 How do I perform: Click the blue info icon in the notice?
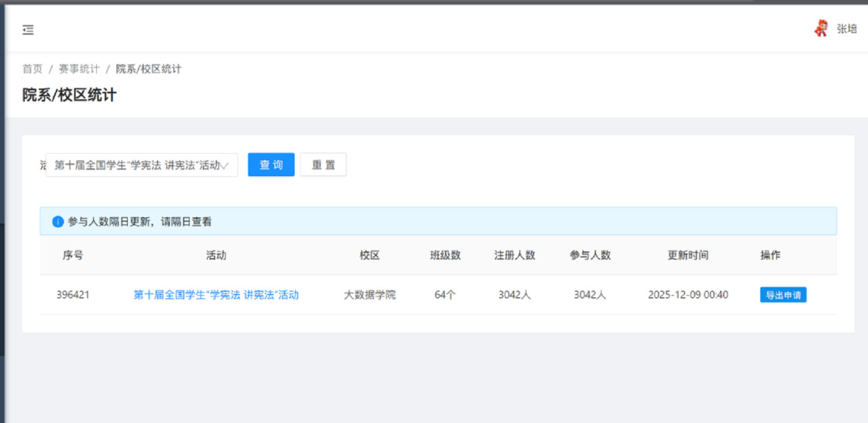[58, 222]
